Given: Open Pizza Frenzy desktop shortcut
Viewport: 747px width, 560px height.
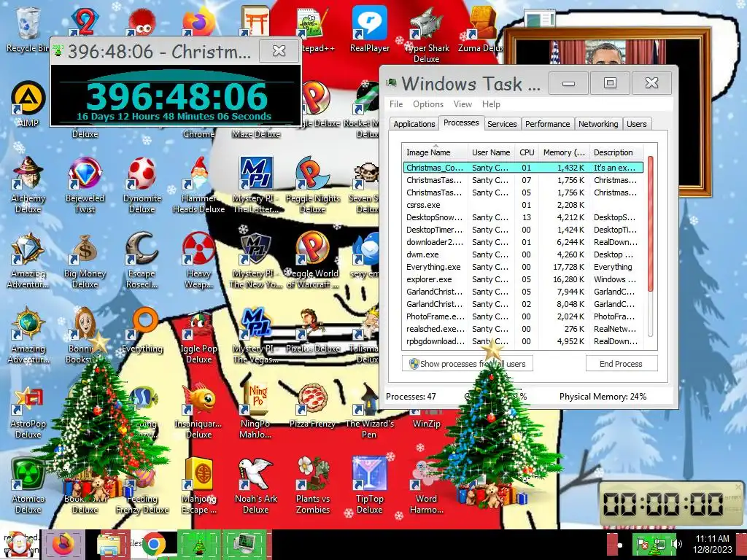Looking at the screenshot, I should (312, 405).
